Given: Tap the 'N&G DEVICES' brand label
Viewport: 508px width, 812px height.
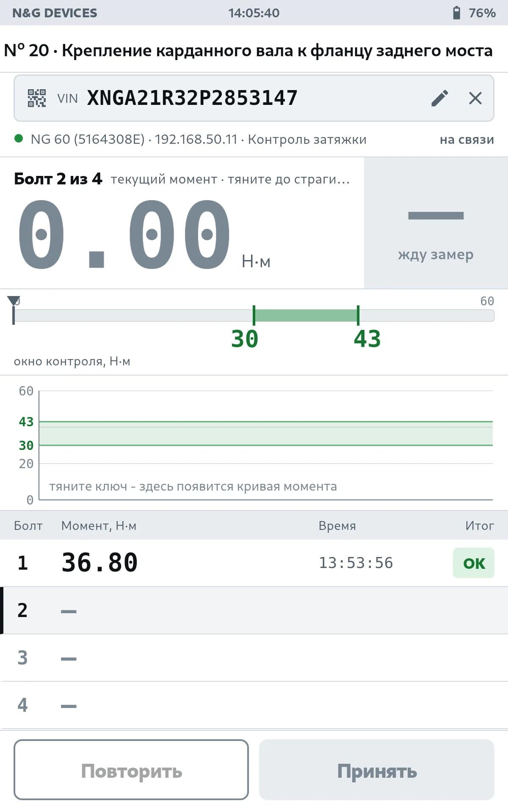Looking at the screenshot, I should pos(55,13).
